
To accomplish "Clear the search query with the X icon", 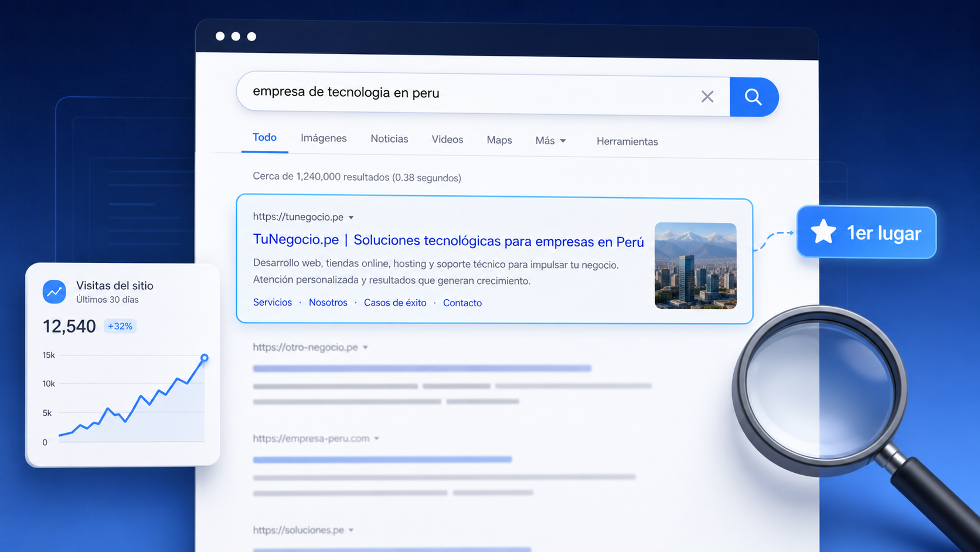I will click(707, 96).
